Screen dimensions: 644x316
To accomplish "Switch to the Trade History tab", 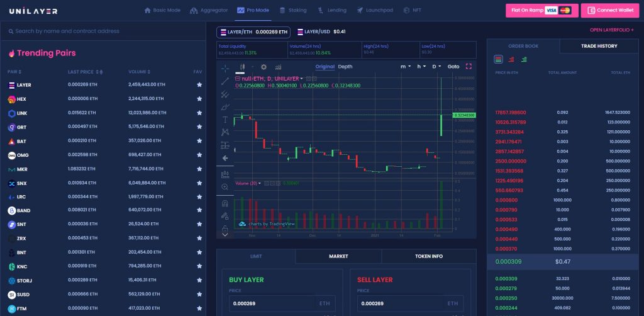I will 599,46.
